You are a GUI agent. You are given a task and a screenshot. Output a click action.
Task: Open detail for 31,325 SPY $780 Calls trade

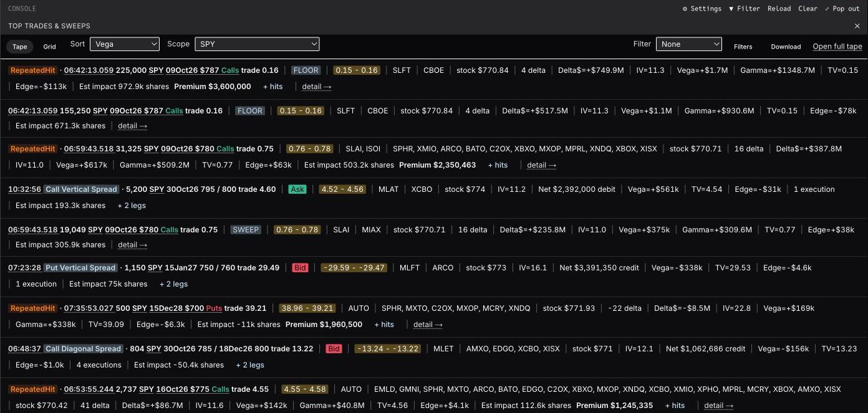coord(541,165)
